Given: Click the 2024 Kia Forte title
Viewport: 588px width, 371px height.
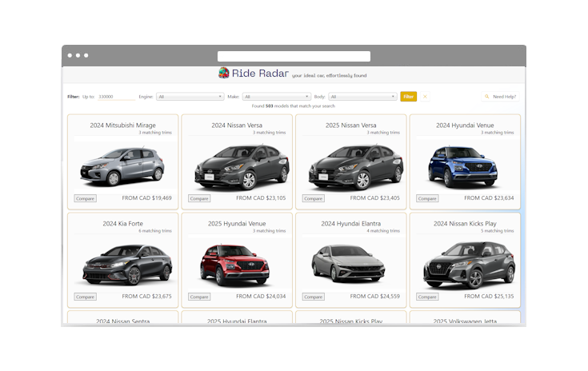Looking at the screenshot, I should pos(122,223).
